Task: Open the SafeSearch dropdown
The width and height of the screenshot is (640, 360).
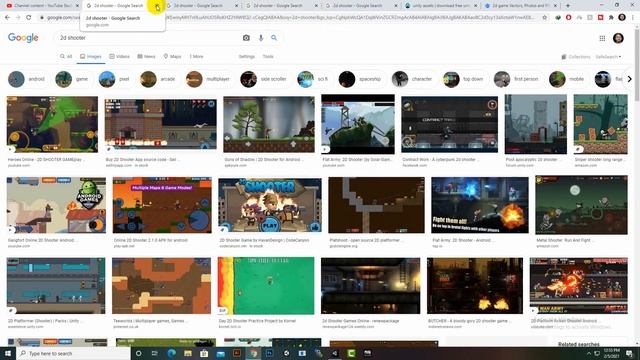Action: (608, 57)
